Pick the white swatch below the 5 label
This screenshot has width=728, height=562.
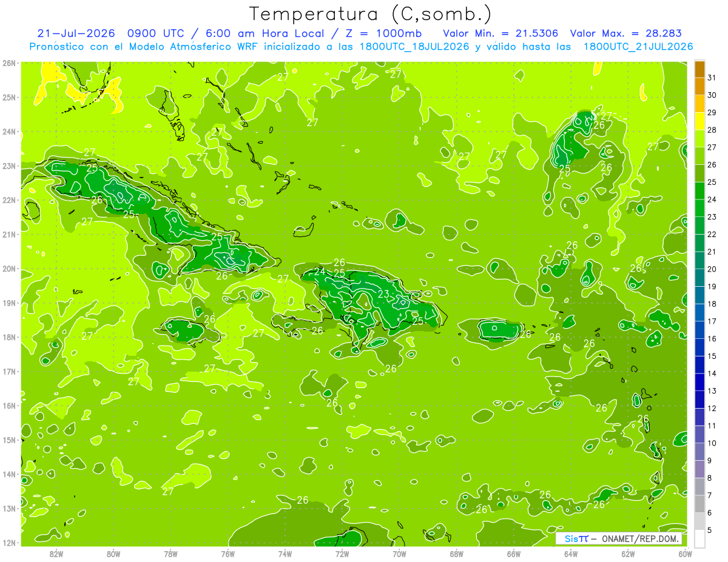(700, 538)
